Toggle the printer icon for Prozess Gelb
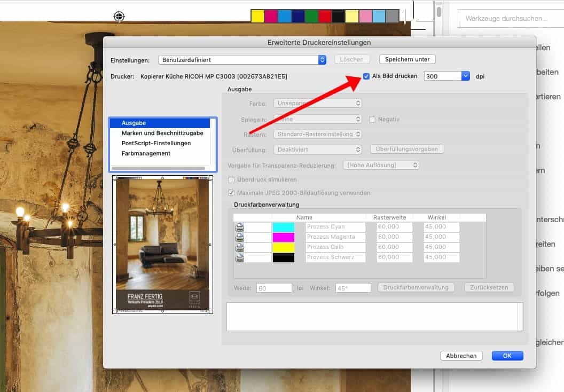The height and width of the screenshot is (392, 564). 240,247
